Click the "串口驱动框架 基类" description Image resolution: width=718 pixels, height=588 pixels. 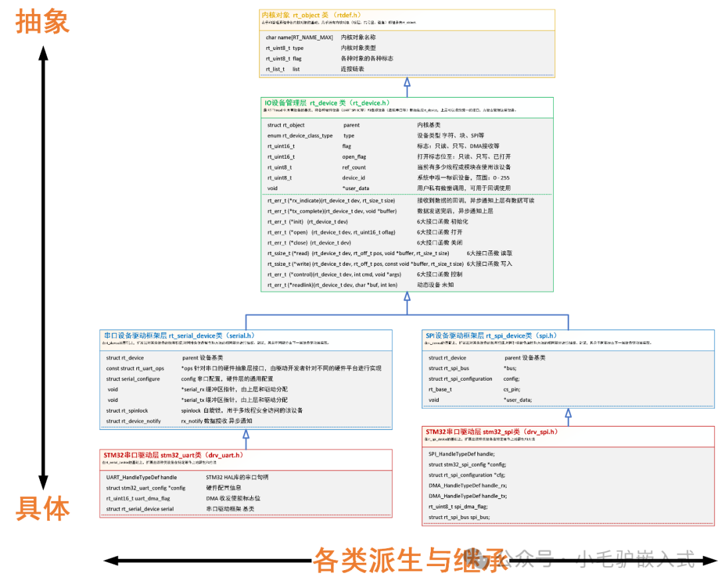point(230,509)
